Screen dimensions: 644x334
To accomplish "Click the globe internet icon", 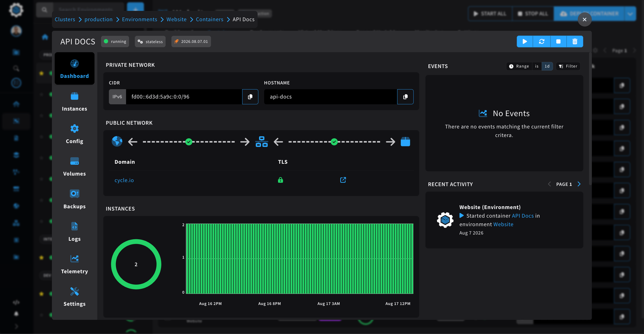I will (x=117, y=141).
